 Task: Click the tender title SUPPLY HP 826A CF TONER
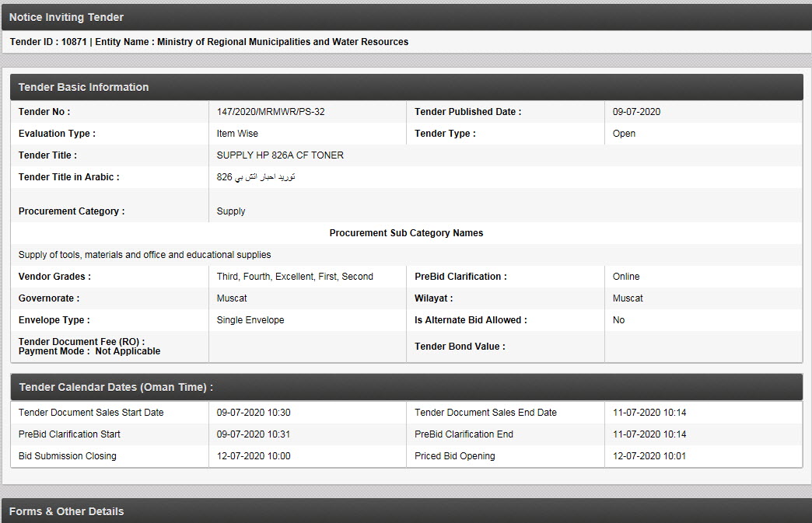[280, 155]
